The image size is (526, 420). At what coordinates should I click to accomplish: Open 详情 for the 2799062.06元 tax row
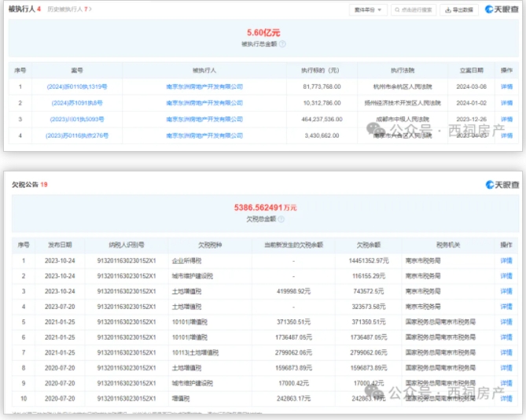coord(506,352)
